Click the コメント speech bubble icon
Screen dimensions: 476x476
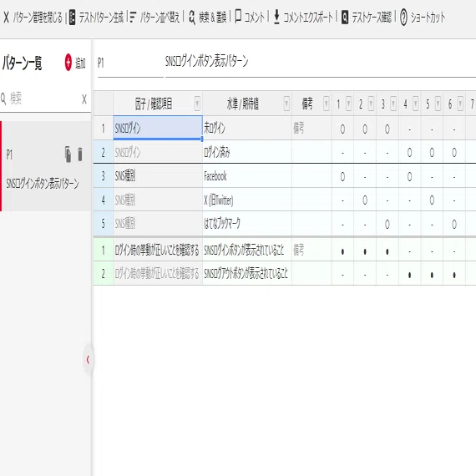[239, 16]
